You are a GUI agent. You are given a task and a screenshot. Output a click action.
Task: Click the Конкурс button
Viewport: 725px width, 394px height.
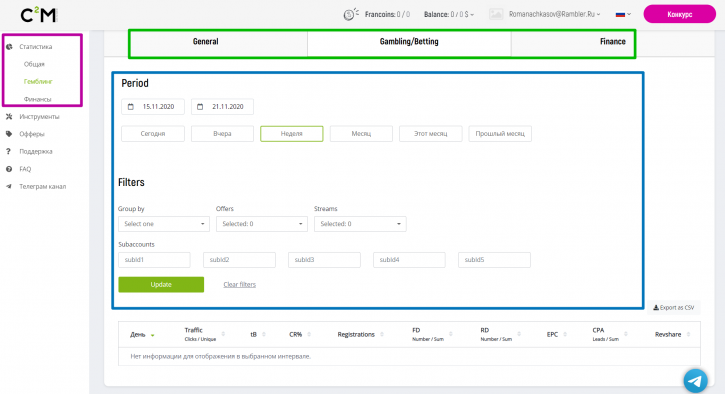tap(679, 14)
